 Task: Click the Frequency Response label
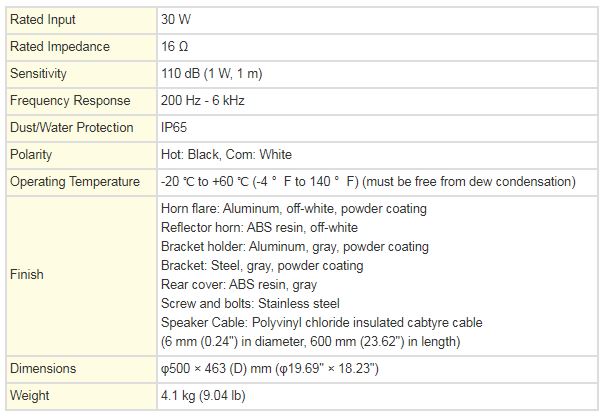point(70,100)
